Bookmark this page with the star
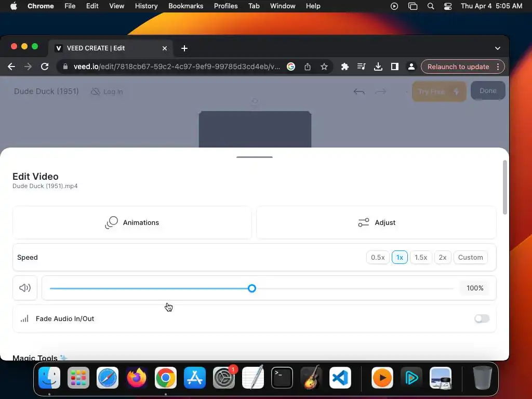The width and height of the screenshot is (532, 399). (x=324, y=67)
